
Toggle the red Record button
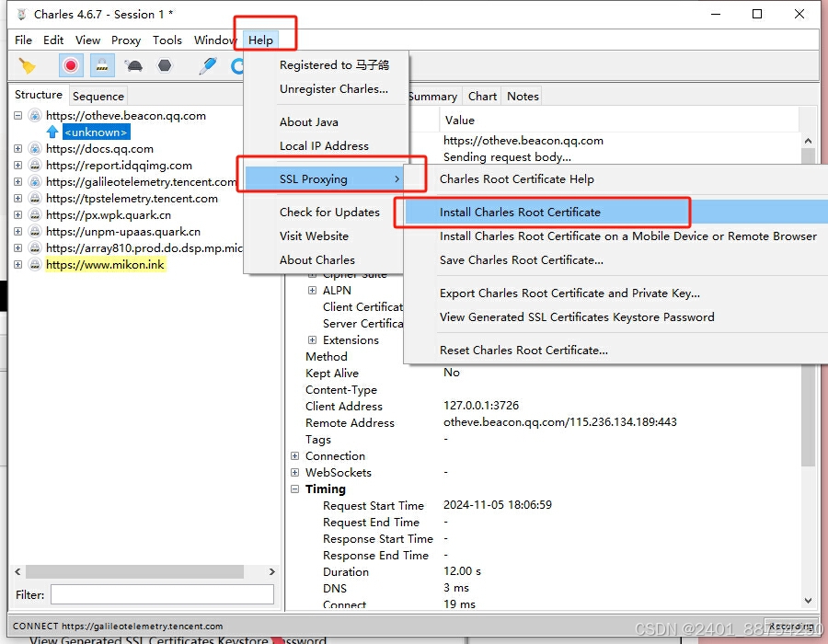tap(70, 66)
